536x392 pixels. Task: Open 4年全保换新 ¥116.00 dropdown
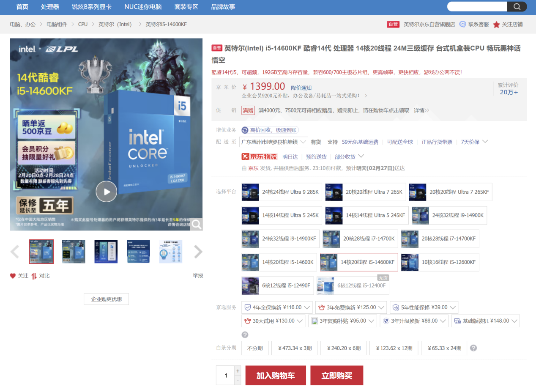tap(277, 307)
